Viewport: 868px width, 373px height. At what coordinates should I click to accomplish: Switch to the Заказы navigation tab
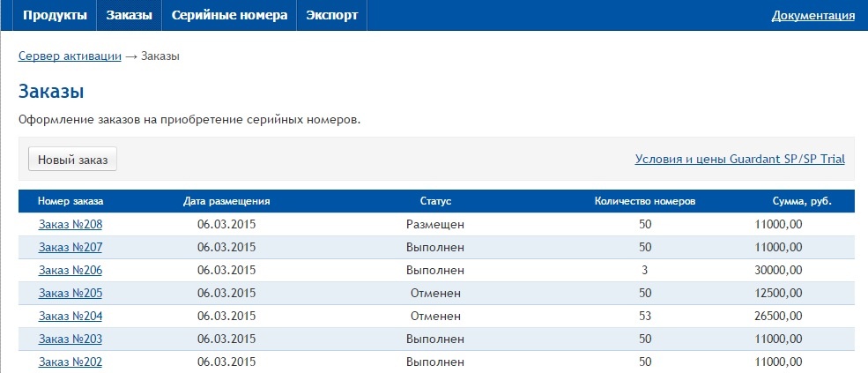pyautogui.click(x=130, y=15)
